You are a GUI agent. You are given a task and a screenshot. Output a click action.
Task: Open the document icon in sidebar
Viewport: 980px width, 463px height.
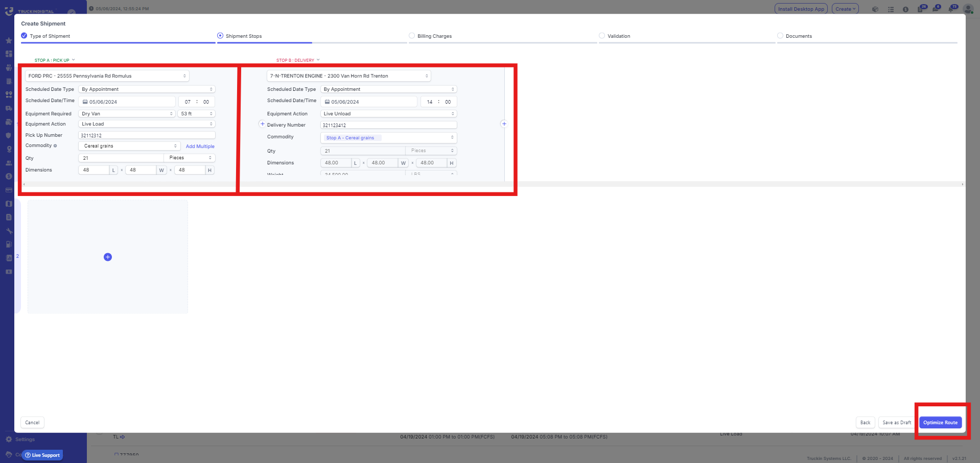pyautogui.click(x=9, y=217)
